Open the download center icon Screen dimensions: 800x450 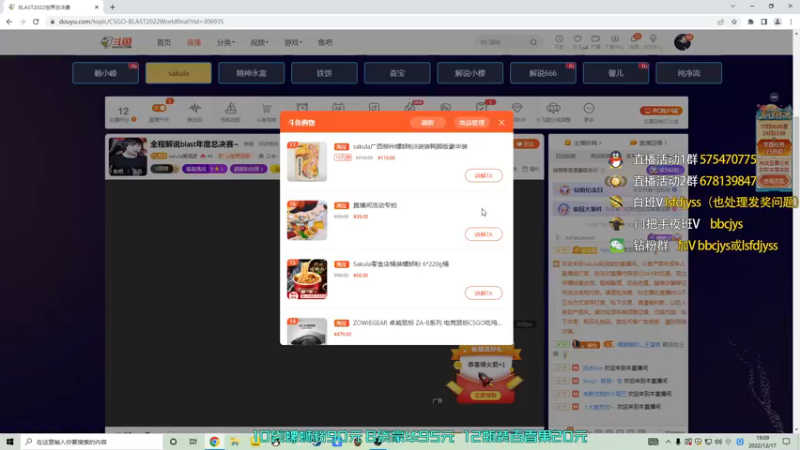tap(615, 41)
